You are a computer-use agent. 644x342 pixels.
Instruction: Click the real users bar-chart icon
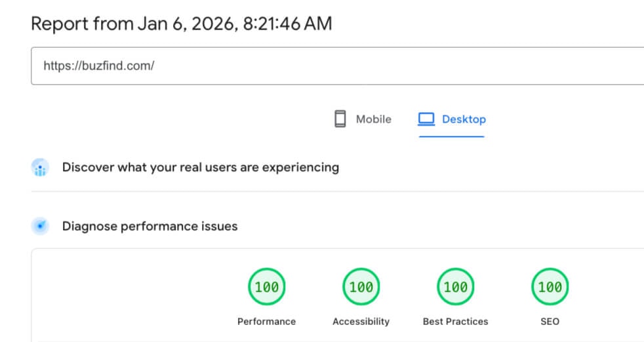(40, 168)
